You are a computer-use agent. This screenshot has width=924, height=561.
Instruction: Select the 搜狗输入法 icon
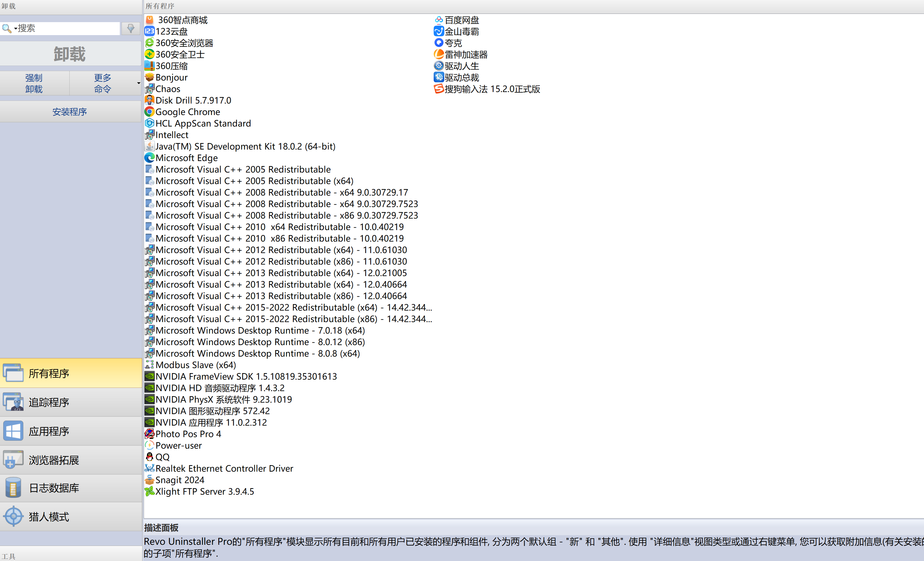(x=438, y=89)
